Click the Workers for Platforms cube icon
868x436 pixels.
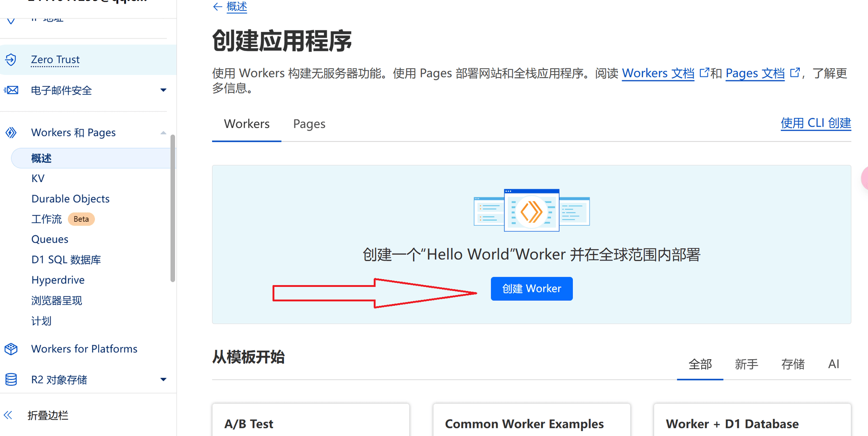(x=11, y=349)
